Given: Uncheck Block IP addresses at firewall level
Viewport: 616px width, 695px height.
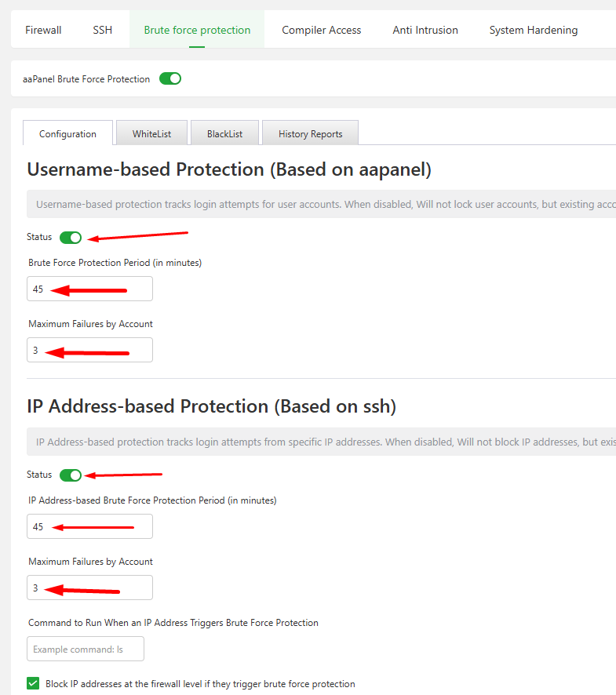Looking at the screenshot, I should (x=33, y=683).
